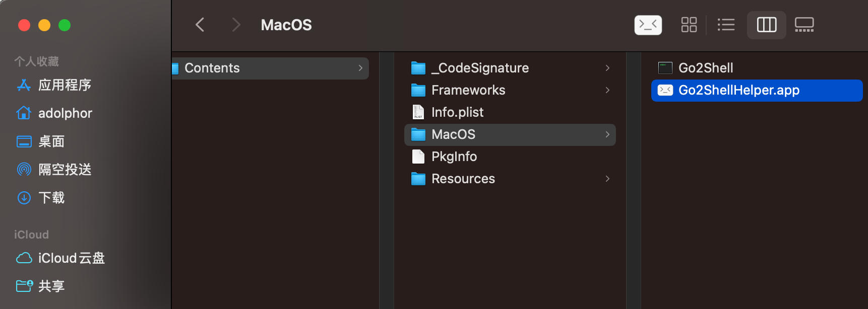The image size is (868, 309).
Task: Switch to gallery view
Action: [804, 25]
